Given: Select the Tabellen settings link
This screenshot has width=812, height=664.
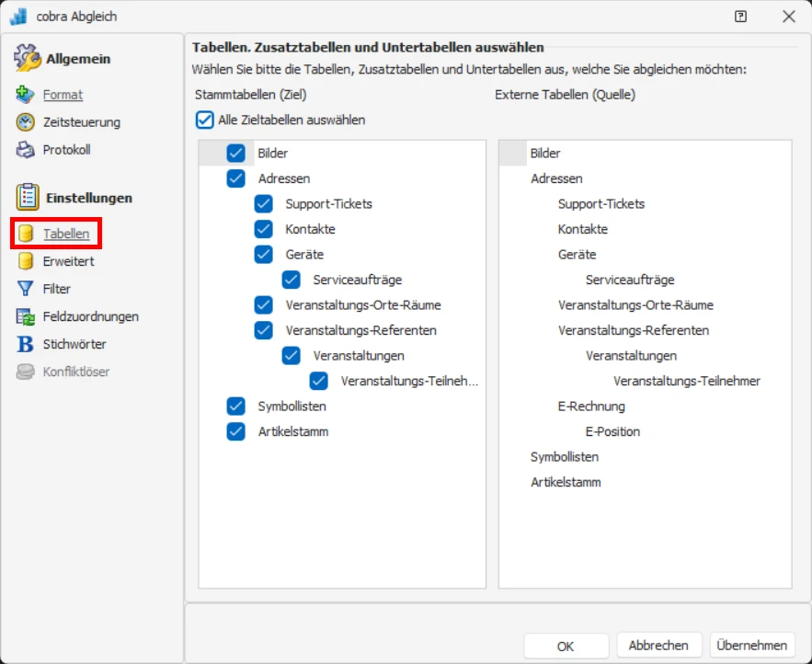Looking at the screenshot, I should pos(66,234).
